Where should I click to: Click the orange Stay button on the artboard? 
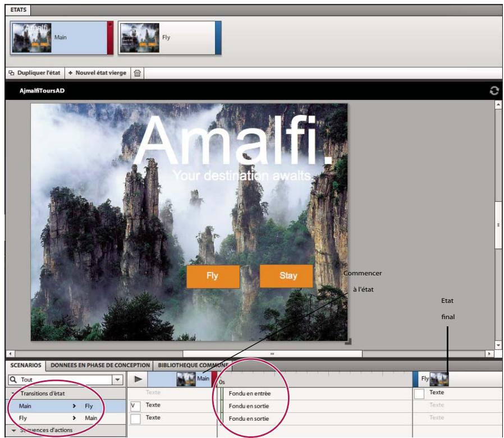286,276
